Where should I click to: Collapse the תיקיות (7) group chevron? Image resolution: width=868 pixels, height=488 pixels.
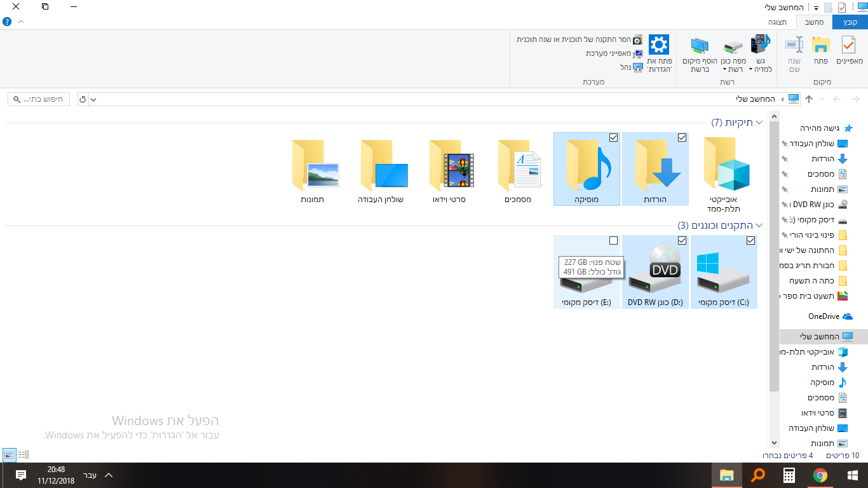point(759,123)
